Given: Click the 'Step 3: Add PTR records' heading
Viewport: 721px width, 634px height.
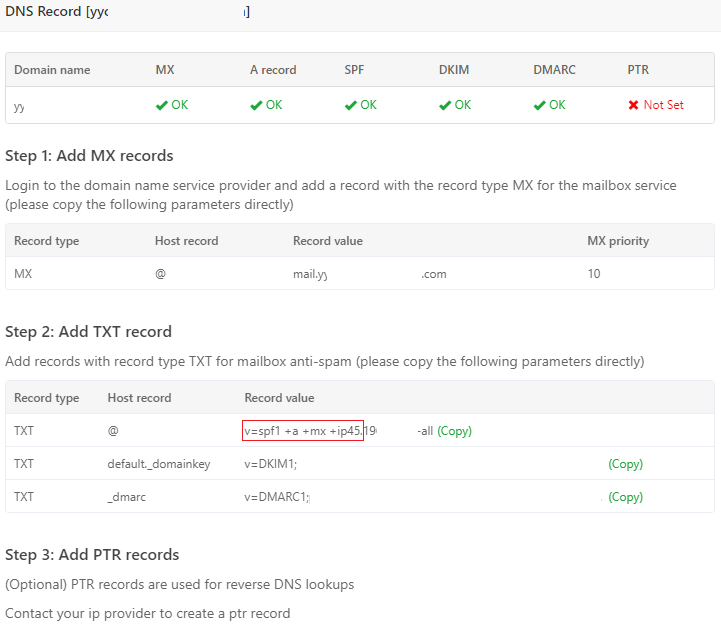Looking at the screenshot, I should (x=92, y=555).
